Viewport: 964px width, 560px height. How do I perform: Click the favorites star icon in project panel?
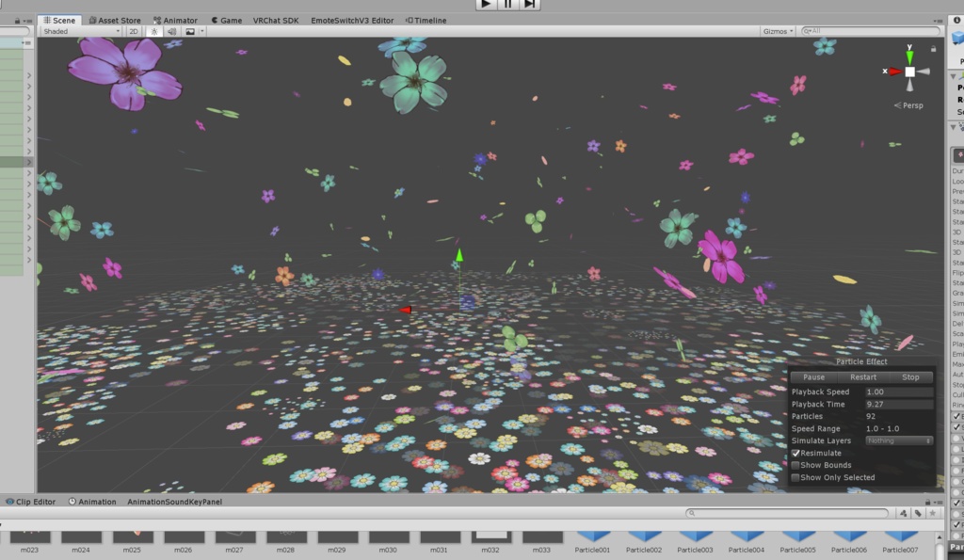(933, 513)
